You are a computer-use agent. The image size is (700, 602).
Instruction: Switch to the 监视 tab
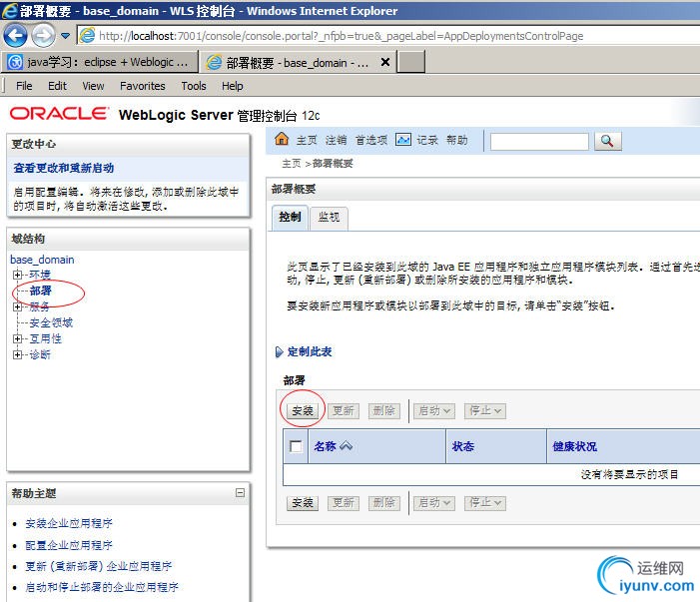[329, 219]
